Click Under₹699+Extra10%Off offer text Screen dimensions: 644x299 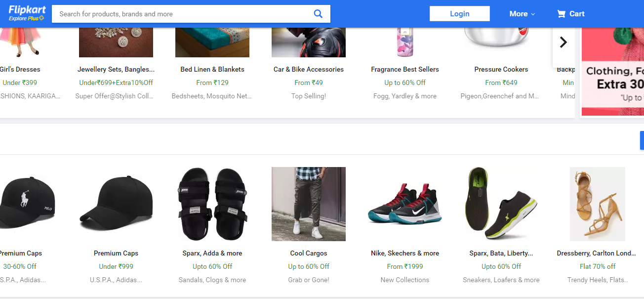[116, 83]
